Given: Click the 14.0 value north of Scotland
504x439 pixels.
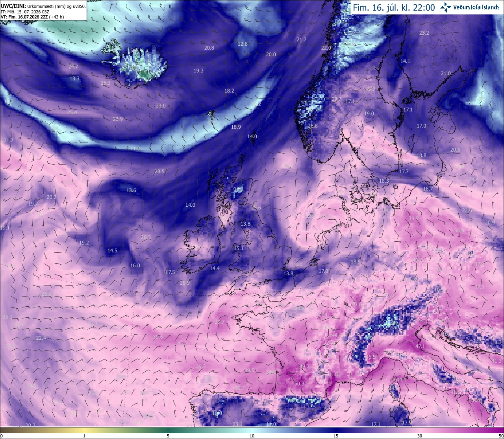Looking at the screenshot, I should point(252,136).
